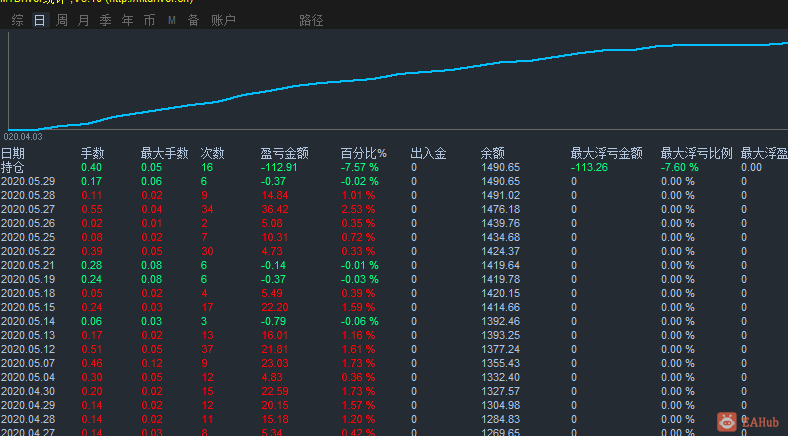
Task: Click the 2.53 % percentage value
Action: tap(358, 209)
